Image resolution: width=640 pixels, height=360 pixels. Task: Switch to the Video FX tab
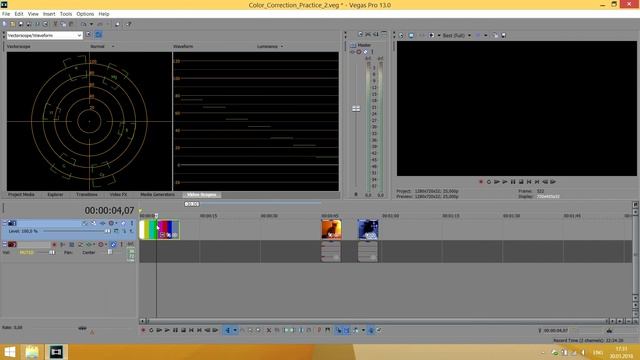(118, 195)
